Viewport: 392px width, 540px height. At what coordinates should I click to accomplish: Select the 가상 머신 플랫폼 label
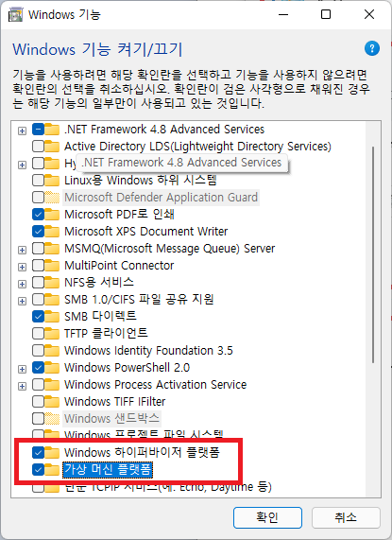[108, 470]
